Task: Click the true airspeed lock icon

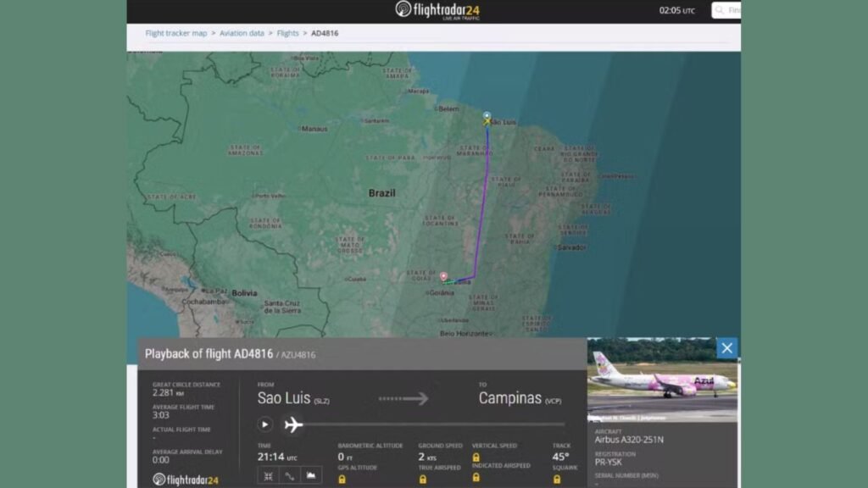Action: pos(422,479)
